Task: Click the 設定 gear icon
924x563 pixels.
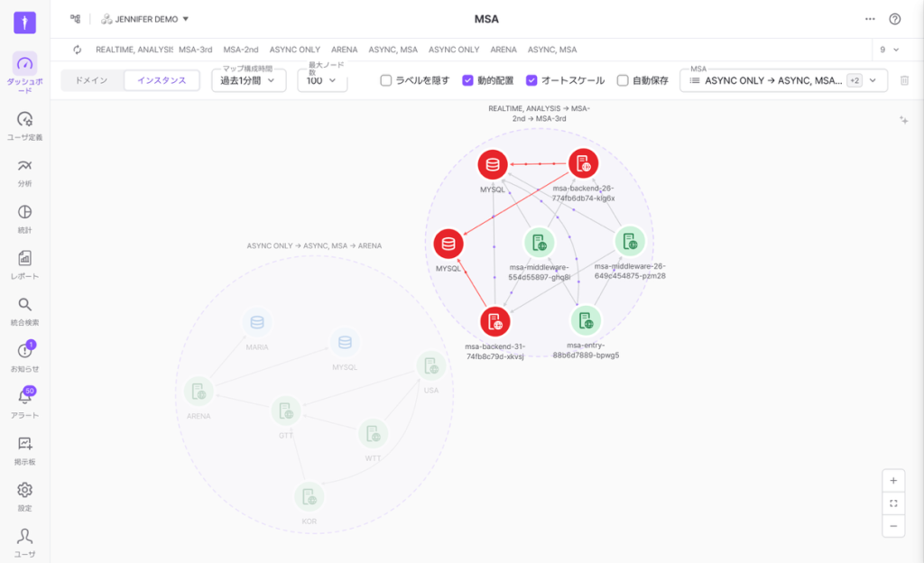Action: (x=24, y=490)
